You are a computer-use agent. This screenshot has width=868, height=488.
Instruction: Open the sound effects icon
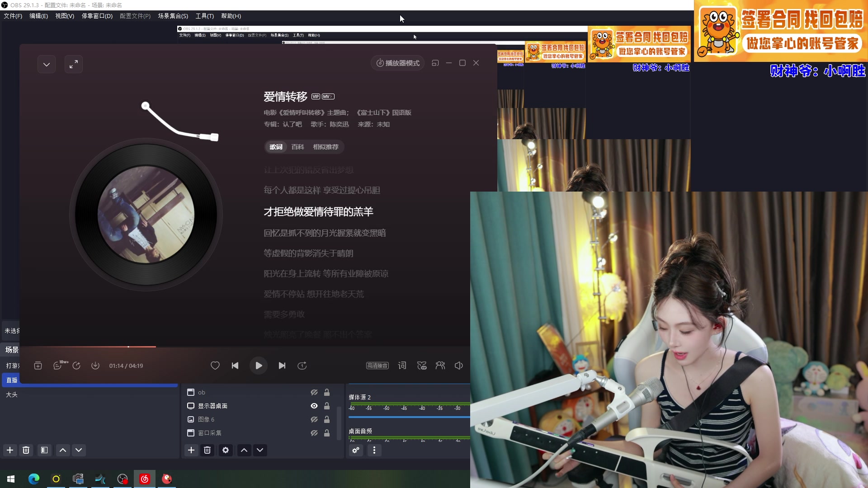[x=422, y=366]
